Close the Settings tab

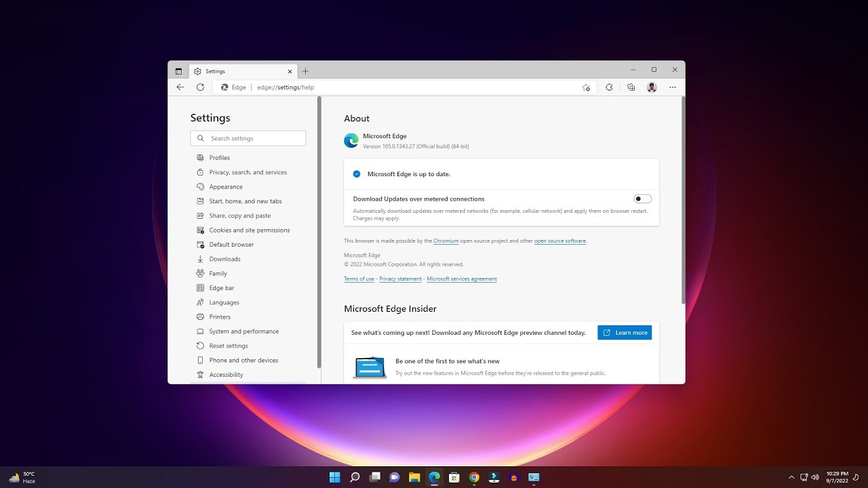pyautogui.click(x=290, y=71)
